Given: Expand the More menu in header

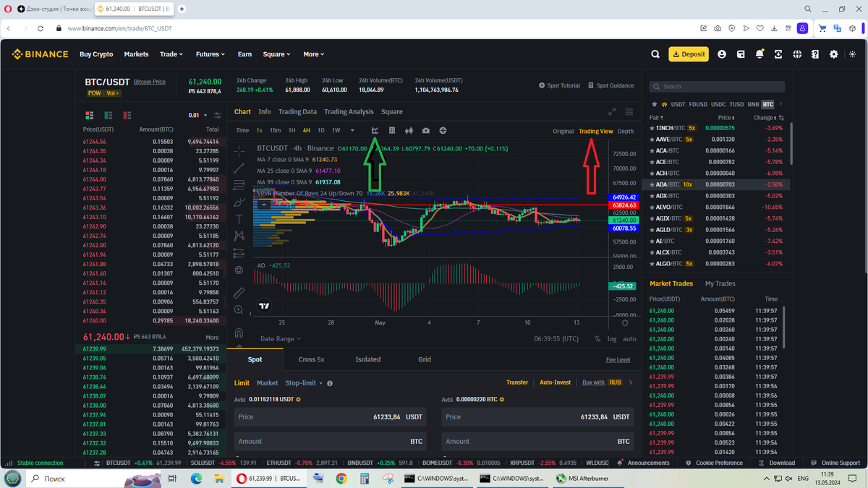Looking at the screenshot, I should 314,54.
